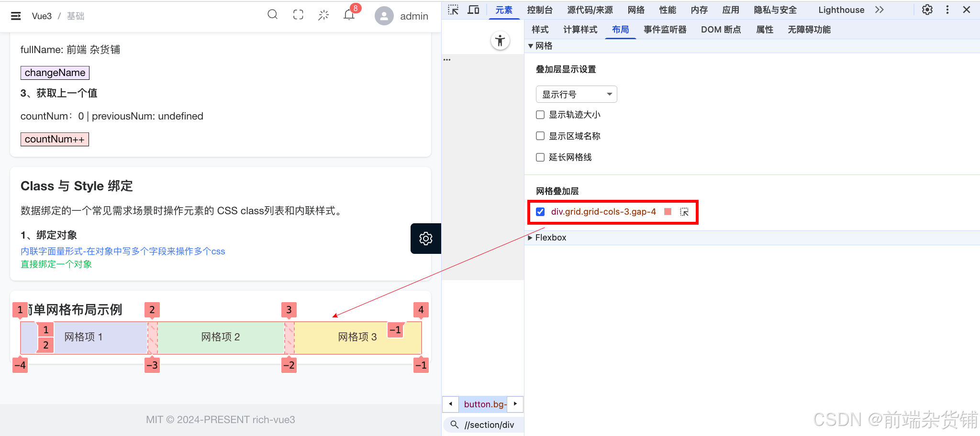
Task: Open 性能 DevTools tab
Action: 668,10
